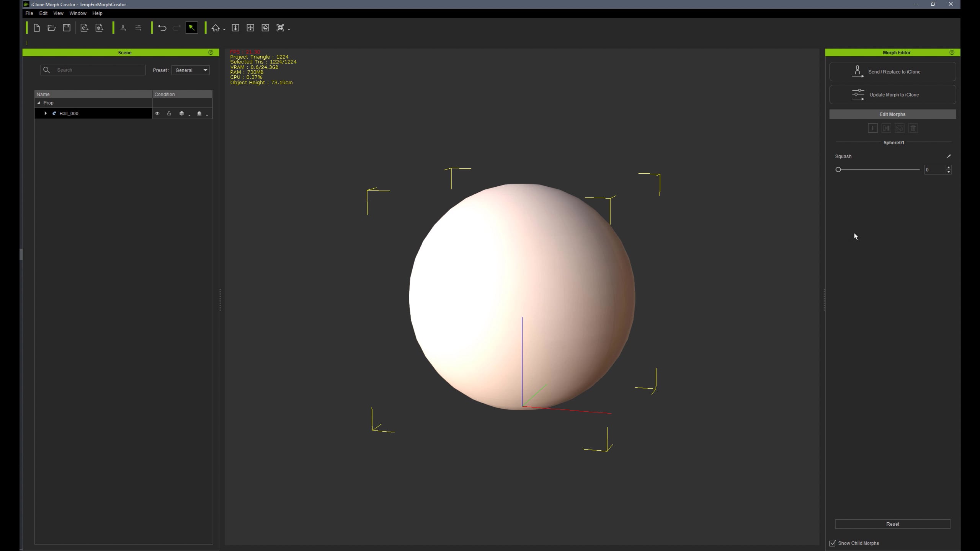
Task: Add a new morph with plus icon
Action: 872,128
